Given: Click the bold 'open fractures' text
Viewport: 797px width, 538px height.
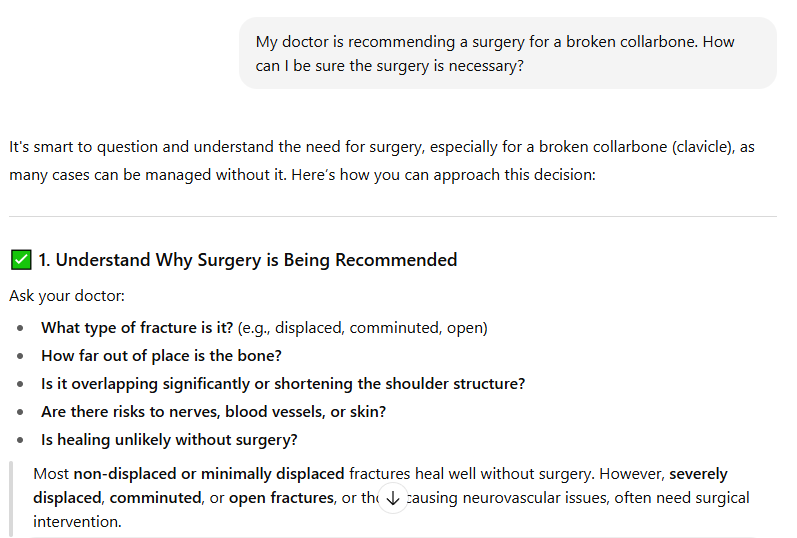Looking at the screenshot, I should [281, 498].
